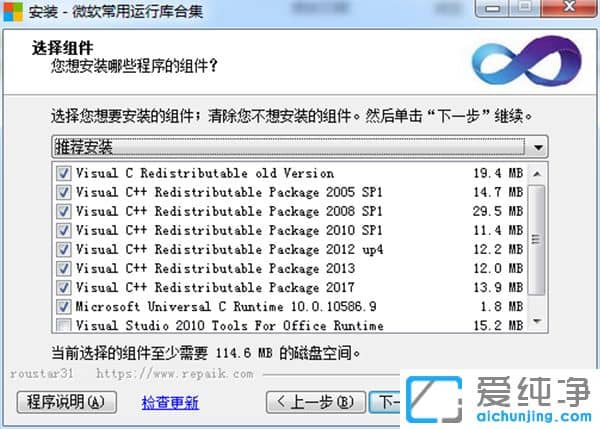Viewport: 600px width, 429px height.
Task: Click the Microsoft logo in the title bar
Action: (x=14, y=14)
